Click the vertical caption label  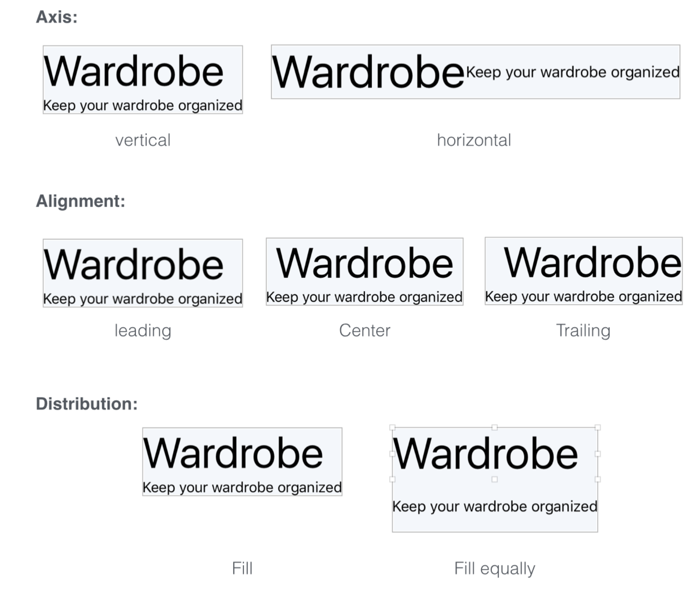tap(143, 140)
